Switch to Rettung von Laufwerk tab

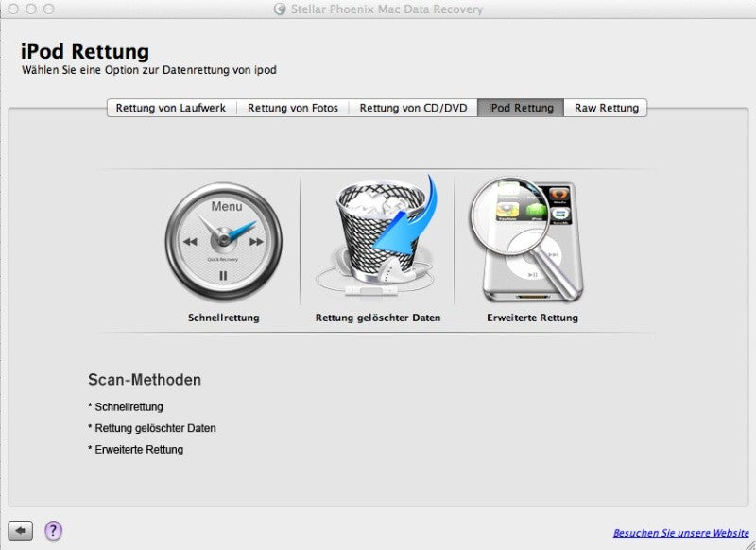click(171, 108)
